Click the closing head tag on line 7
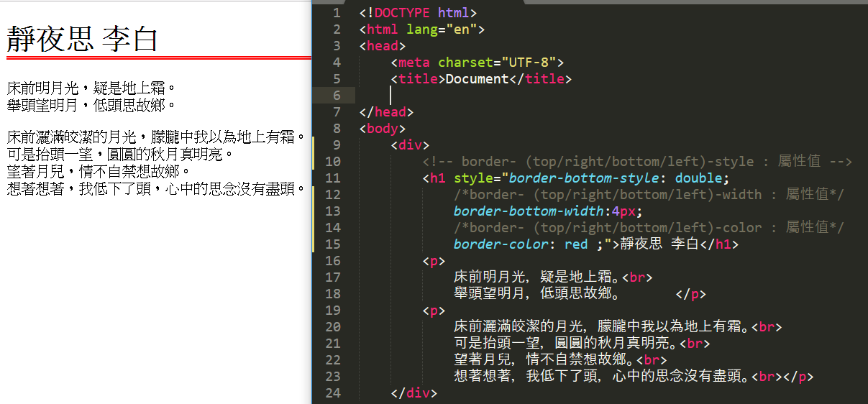This screenshot has height=404, width=868. 386,112
